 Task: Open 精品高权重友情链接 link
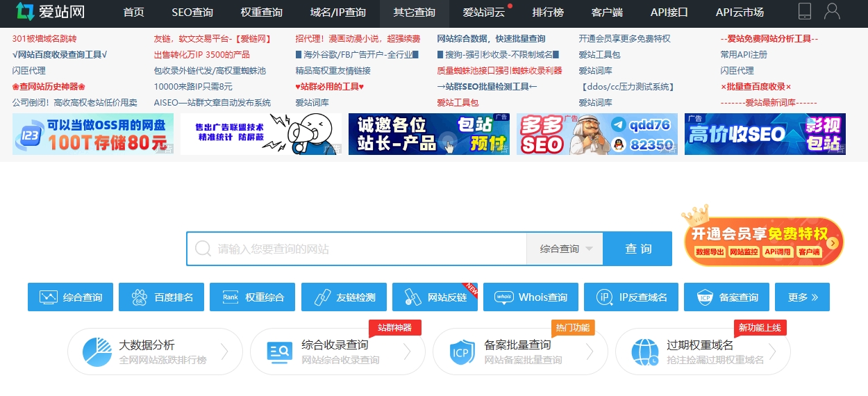[333, 71]
